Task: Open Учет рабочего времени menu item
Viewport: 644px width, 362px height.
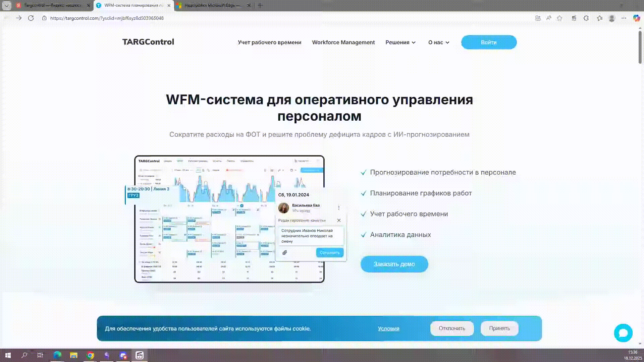Action: (x=269, y=42)
